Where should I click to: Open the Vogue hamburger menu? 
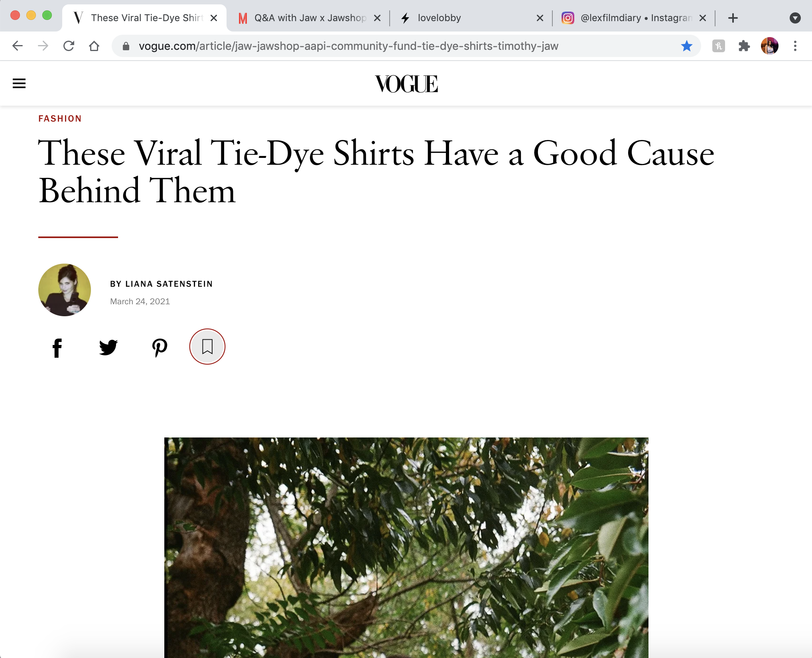[x=19, y=83]
